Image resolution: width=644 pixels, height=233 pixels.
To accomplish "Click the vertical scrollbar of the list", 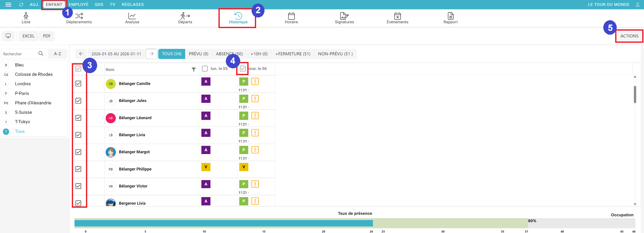I will [x=635, y=94].
